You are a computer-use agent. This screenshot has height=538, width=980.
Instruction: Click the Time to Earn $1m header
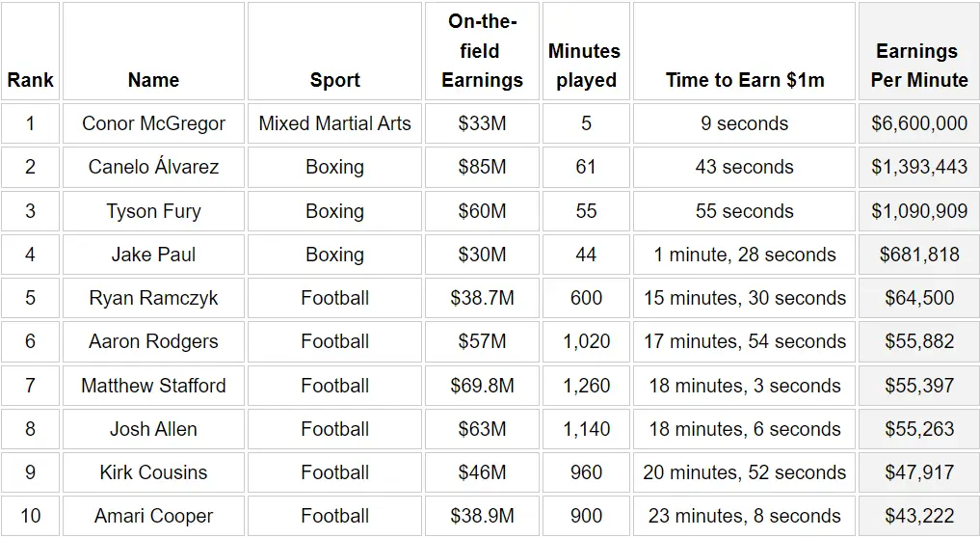[744, 80]
